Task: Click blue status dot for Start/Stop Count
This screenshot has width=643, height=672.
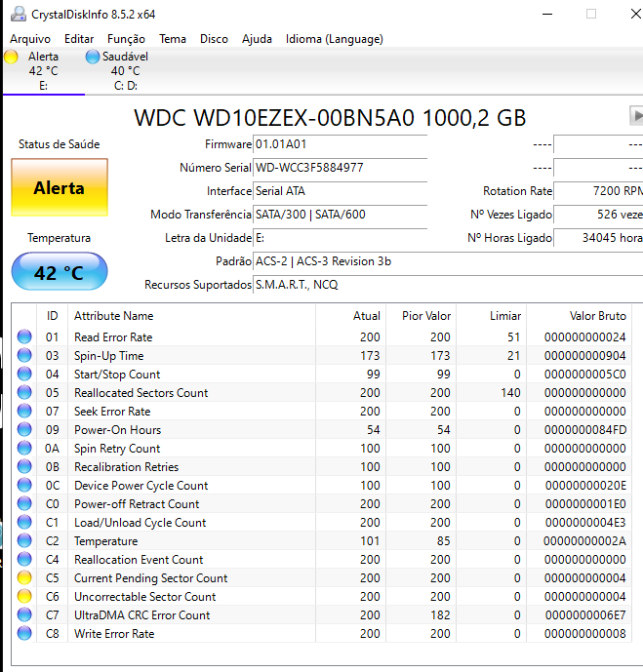Action: point(24,374)
